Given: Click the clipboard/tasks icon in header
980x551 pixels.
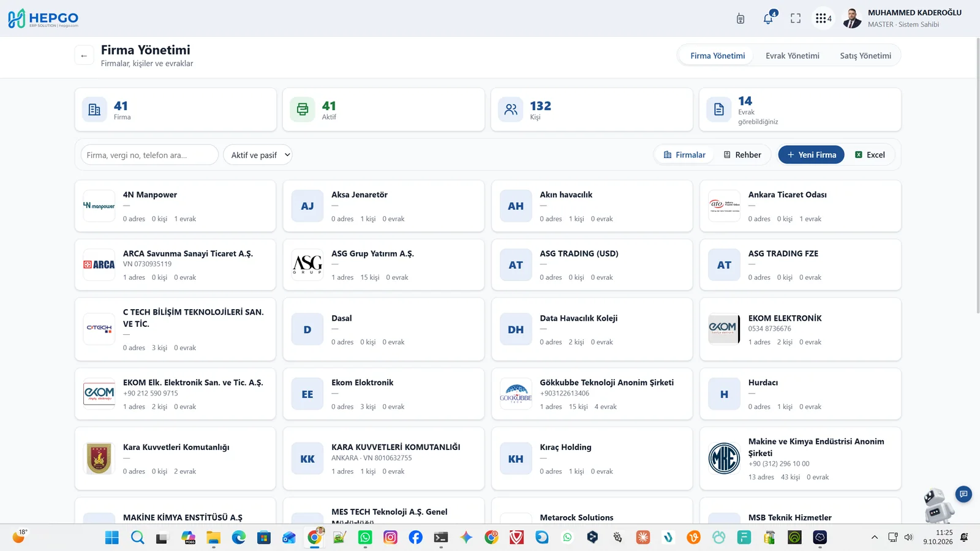Looking at the screenshot, I should (x=741, y=18).
